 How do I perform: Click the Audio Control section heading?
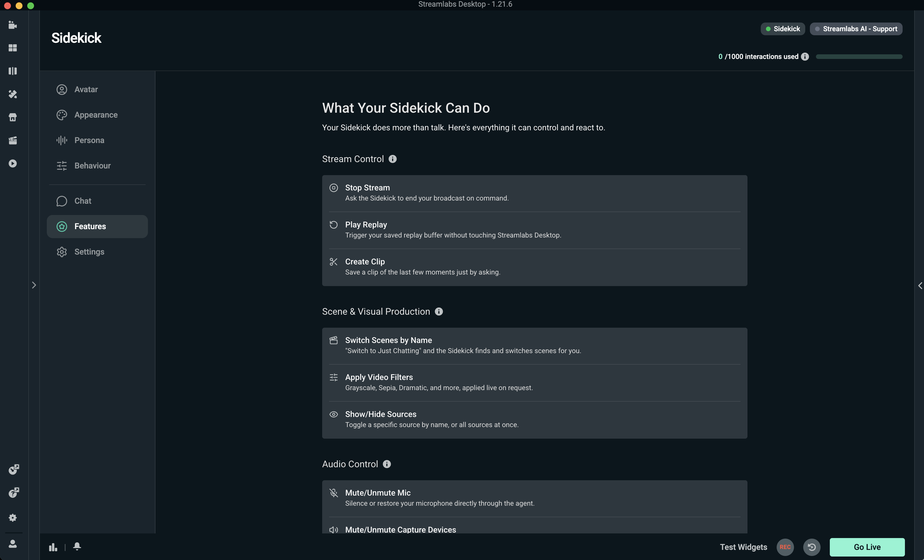pos(350,464)
